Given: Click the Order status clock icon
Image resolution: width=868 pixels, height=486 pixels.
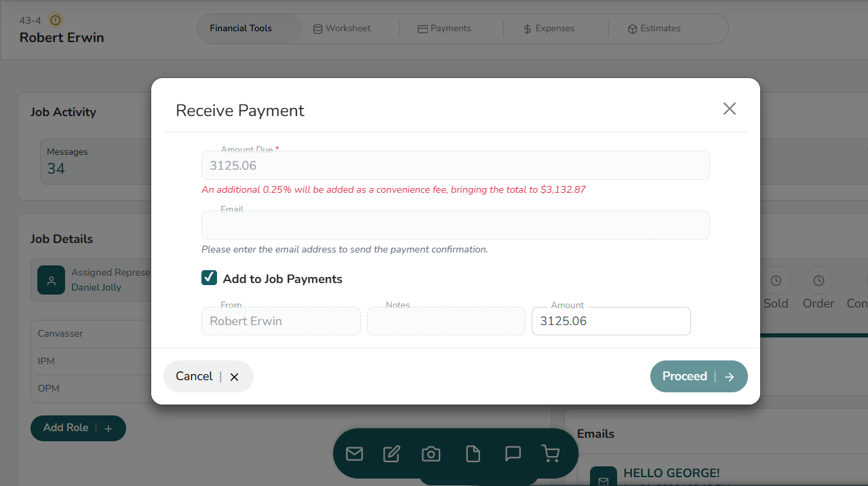Looking at the screenshot, I should click(x=818, y=280).
